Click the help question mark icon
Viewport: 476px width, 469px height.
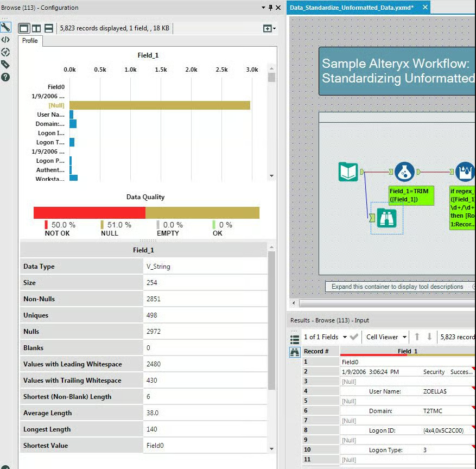[x=5, y=77]
